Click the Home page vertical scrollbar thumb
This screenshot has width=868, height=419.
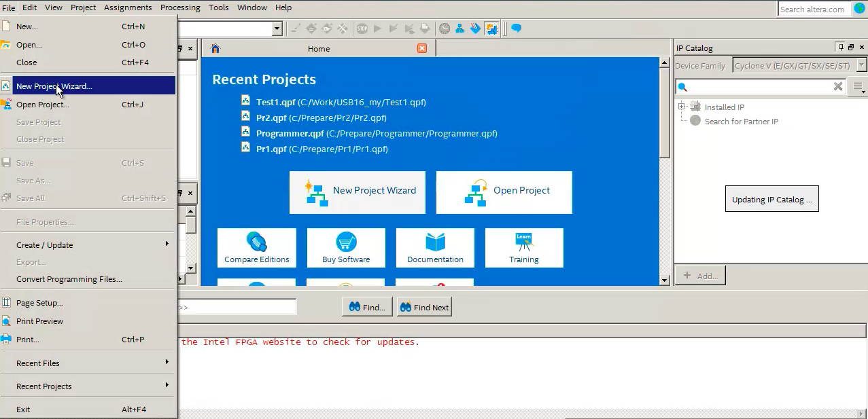[x=664, y=113]
